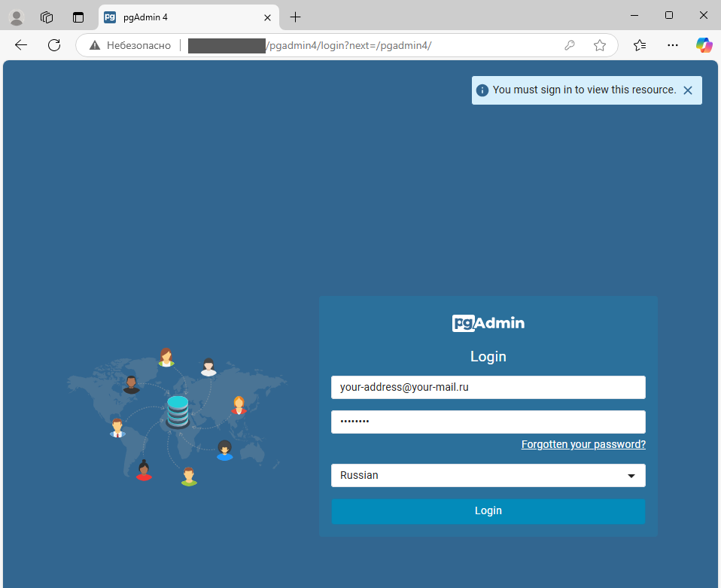
Task: Click the Login heading text
Action: click(x=488, y=357)
